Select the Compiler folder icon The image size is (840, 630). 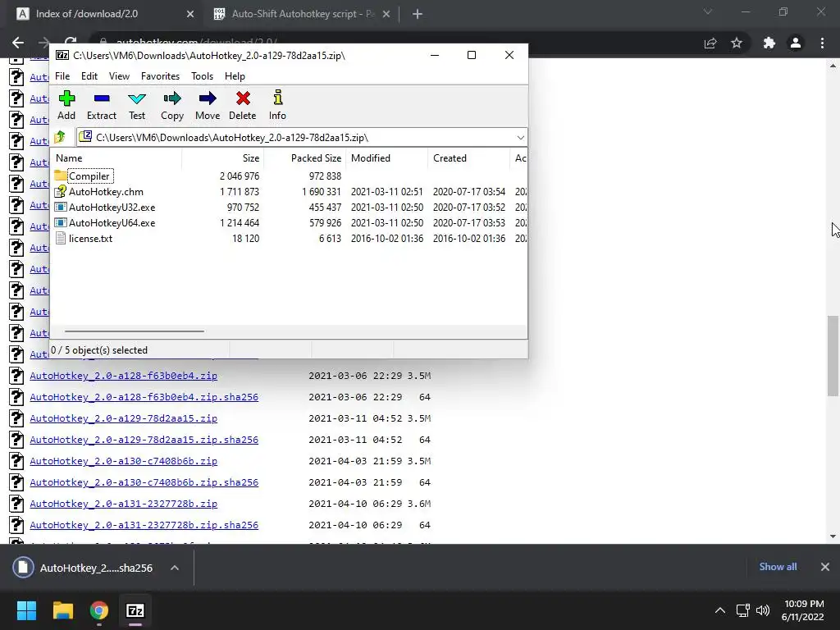(x=61, y=176)
